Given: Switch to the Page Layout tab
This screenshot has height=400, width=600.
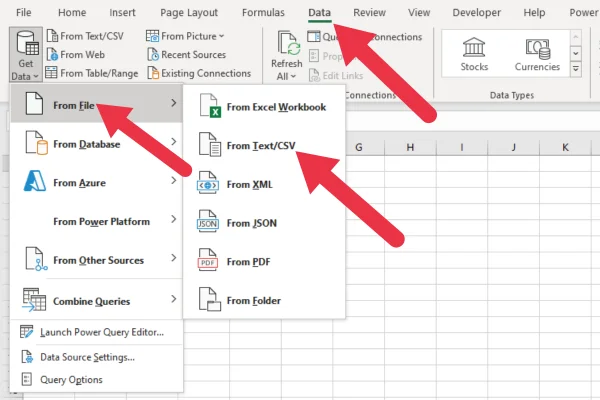Looking at the screenshot, I should pyautogui.click(x=189, y=13).
